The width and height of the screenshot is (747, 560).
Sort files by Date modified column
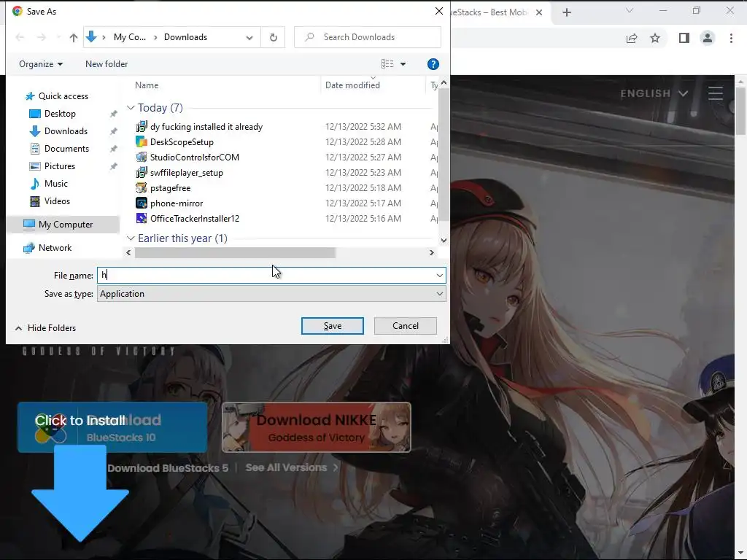click(x=352, y=85)
